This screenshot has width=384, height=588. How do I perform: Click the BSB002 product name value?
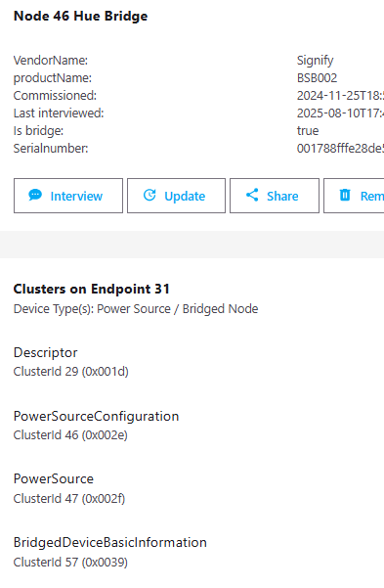pos(317,78)
